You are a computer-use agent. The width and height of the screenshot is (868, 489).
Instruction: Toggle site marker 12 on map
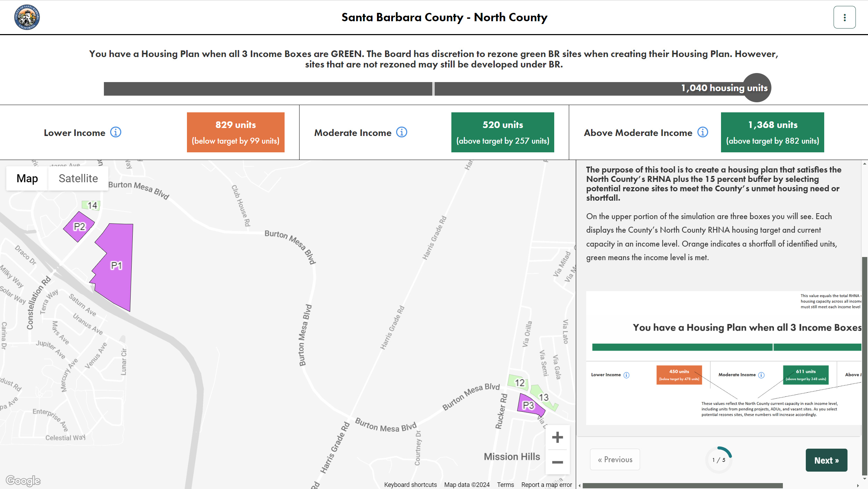pyautogui.click(x=517, y=382)
